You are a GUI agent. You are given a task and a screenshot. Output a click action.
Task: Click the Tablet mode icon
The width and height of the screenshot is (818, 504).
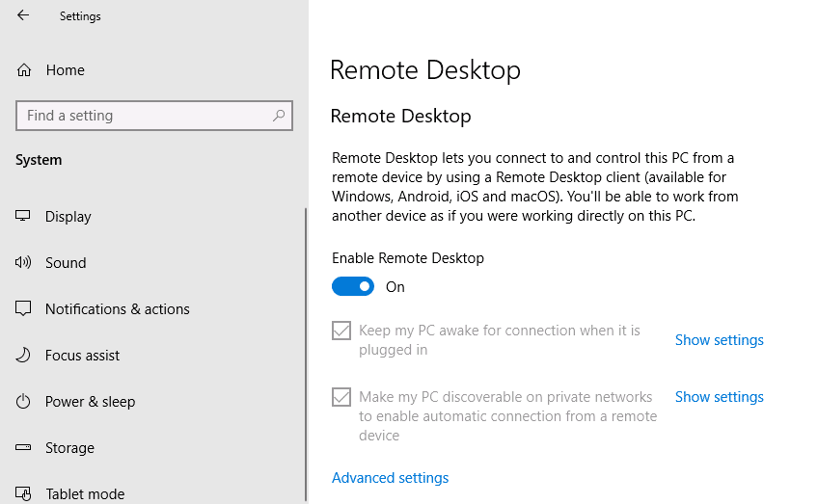click(24, 493)
